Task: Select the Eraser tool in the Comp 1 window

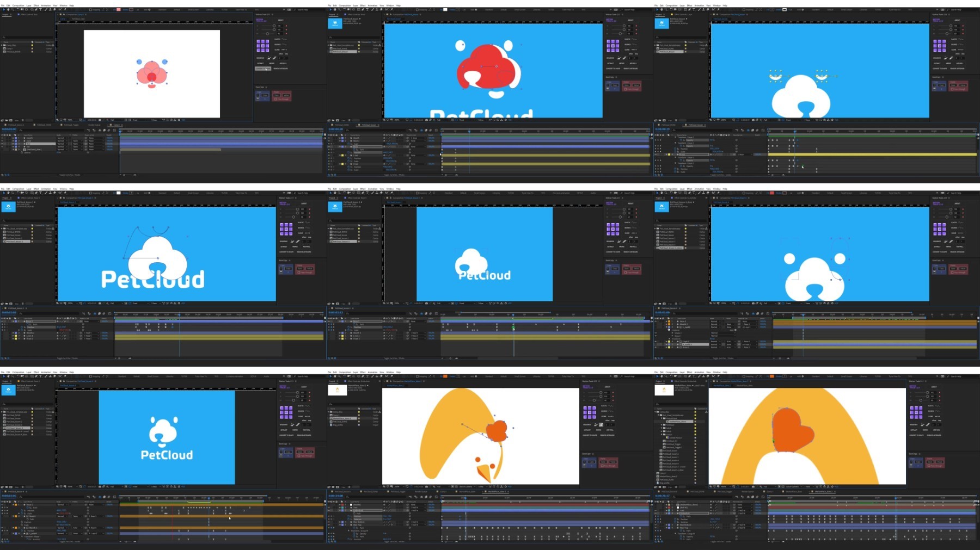Action: point(54,9)
